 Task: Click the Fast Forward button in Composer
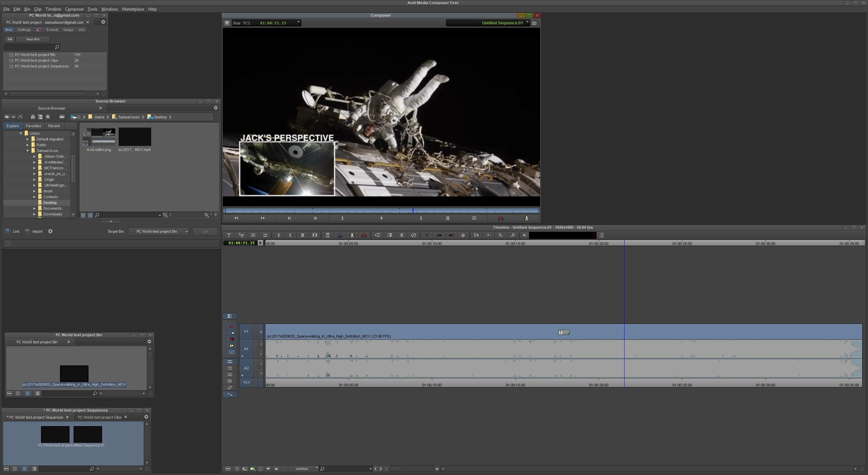263,218
